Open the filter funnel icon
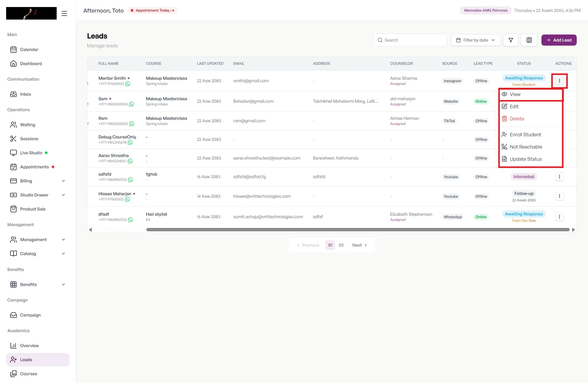The width and height of the screenshot is (588, 383). (511, 40)
